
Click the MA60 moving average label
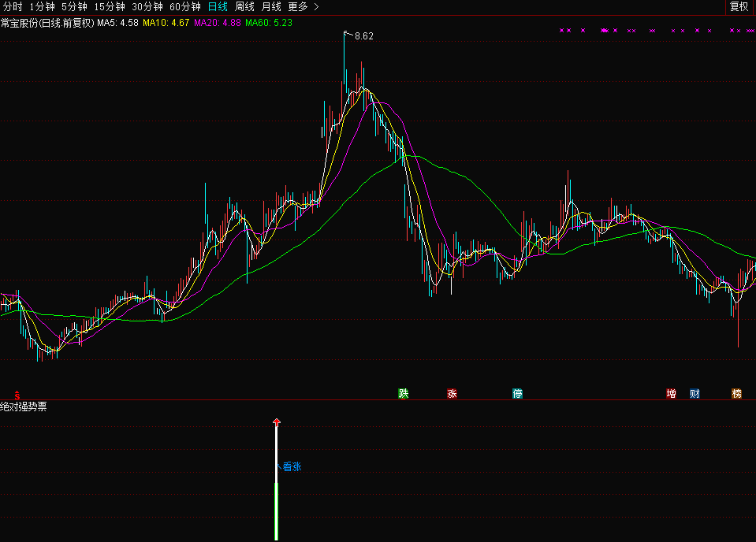pyautogui.click(x=268, y=23)
